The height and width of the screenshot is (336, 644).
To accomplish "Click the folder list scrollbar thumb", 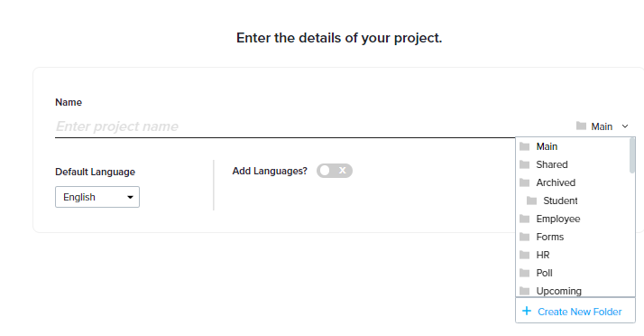I will (632, 155).
